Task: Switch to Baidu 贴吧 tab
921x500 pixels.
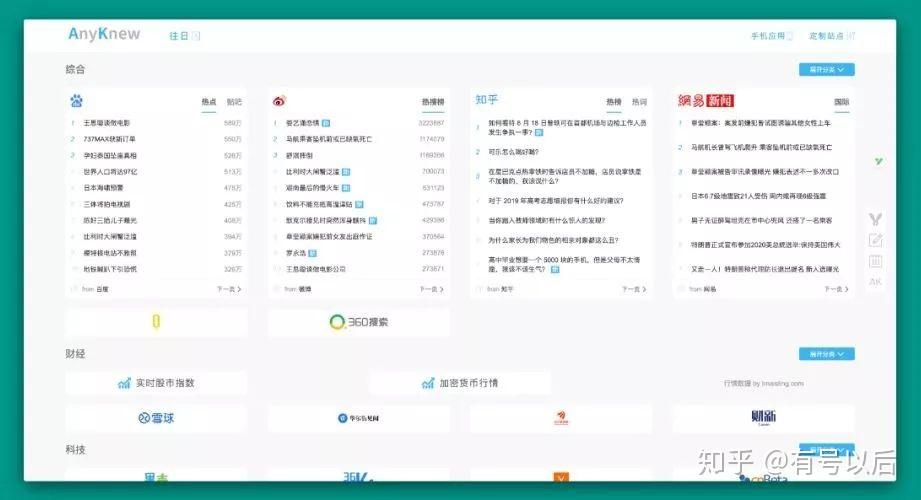Action: (x=234, y=102)
